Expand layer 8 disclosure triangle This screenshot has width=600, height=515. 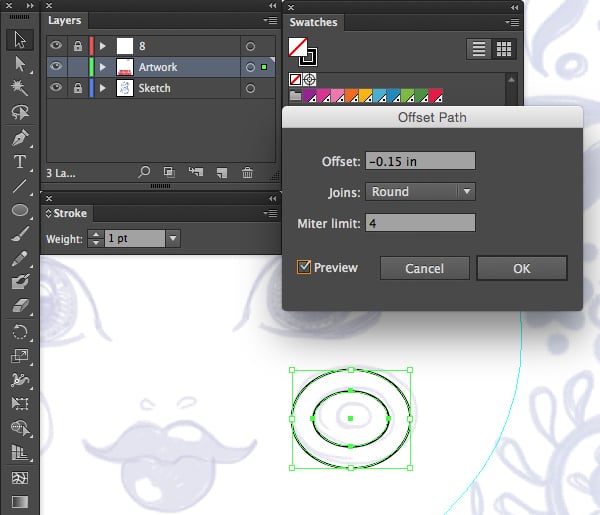[103, 46]
